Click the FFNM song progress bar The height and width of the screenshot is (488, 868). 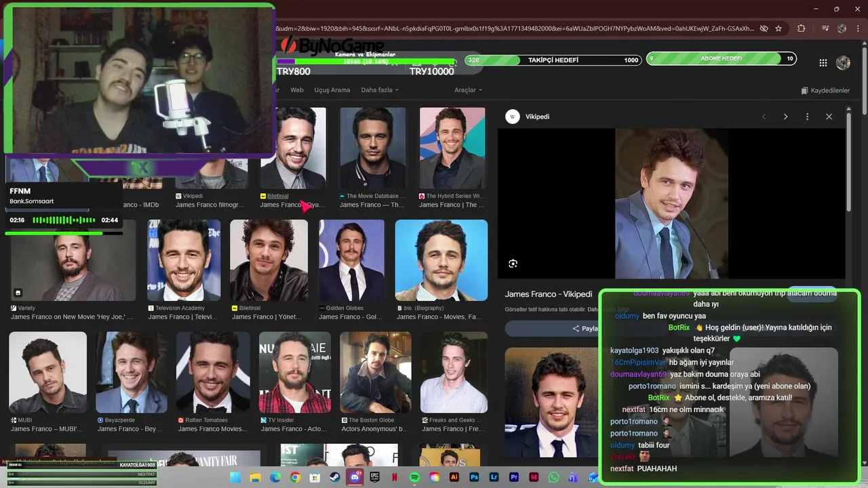(x=64, y=233)
